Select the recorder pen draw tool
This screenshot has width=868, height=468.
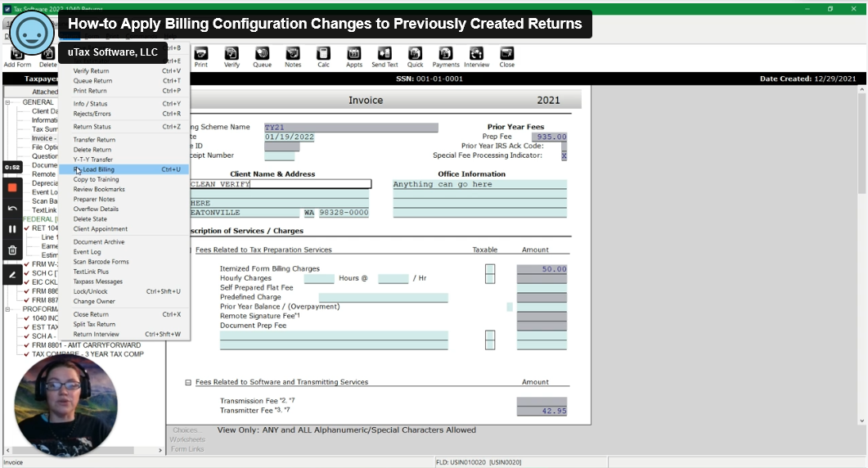(12, 275)
